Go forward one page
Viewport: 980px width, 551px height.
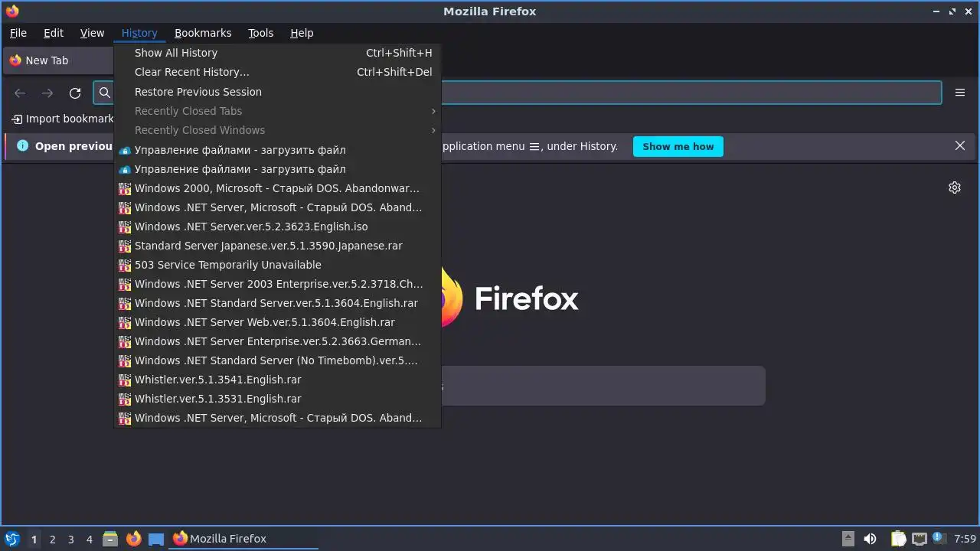point(47,93)
